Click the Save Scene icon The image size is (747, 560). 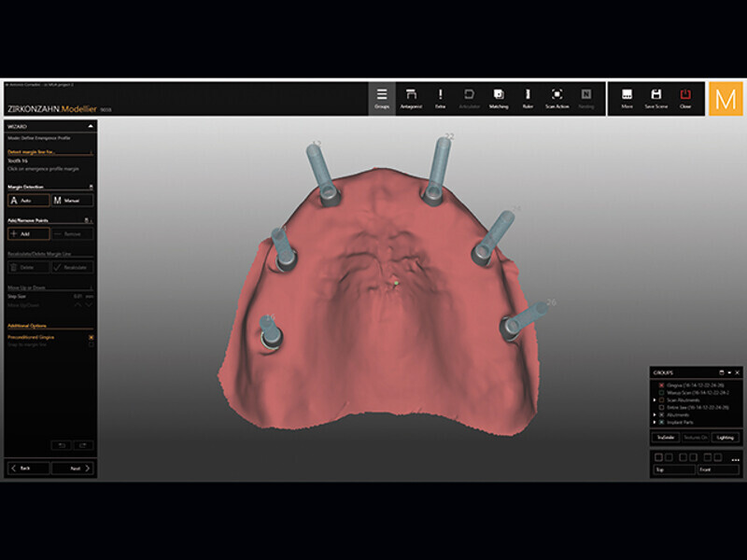[x=656, y=98]
